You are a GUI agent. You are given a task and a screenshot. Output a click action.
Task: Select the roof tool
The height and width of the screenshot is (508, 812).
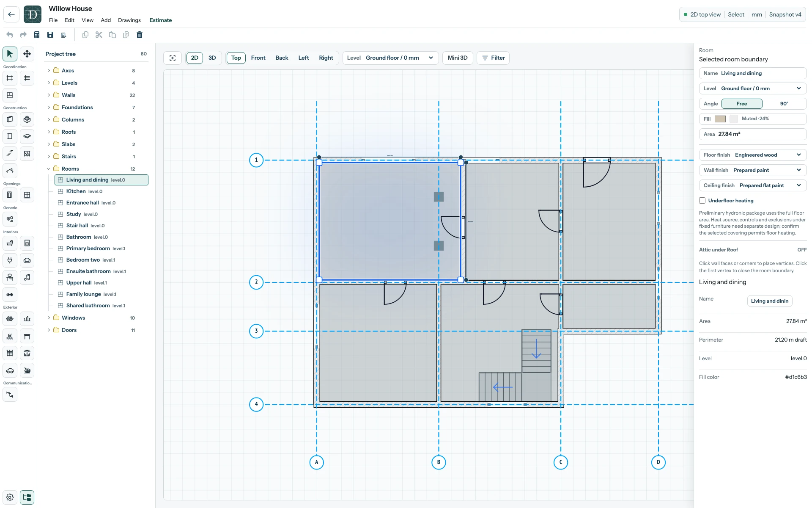(x=10, y=171)
